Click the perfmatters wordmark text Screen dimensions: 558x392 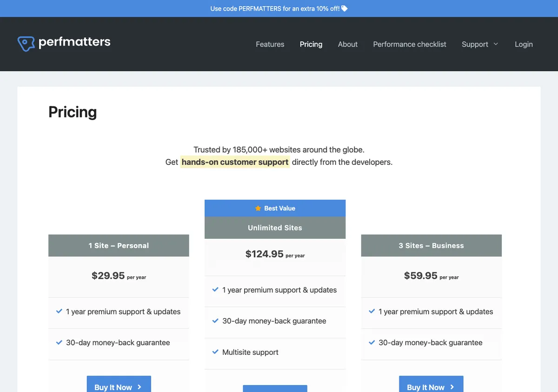click(x=74, y=42)
